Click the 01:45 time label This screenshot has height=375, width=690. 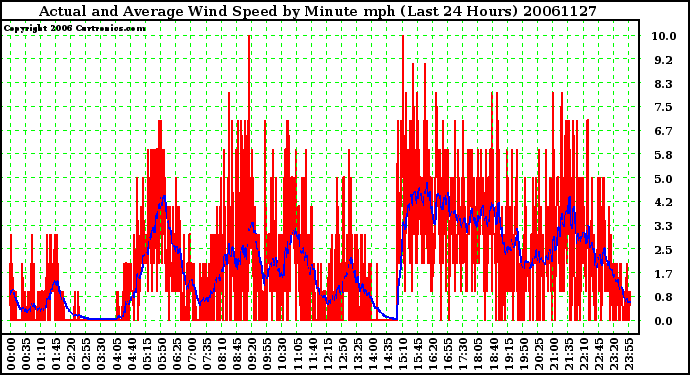[56, 354]
